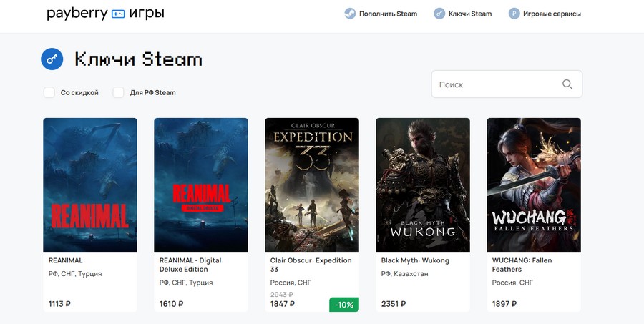Click the gamepad icon in logo

coord(117,14)
